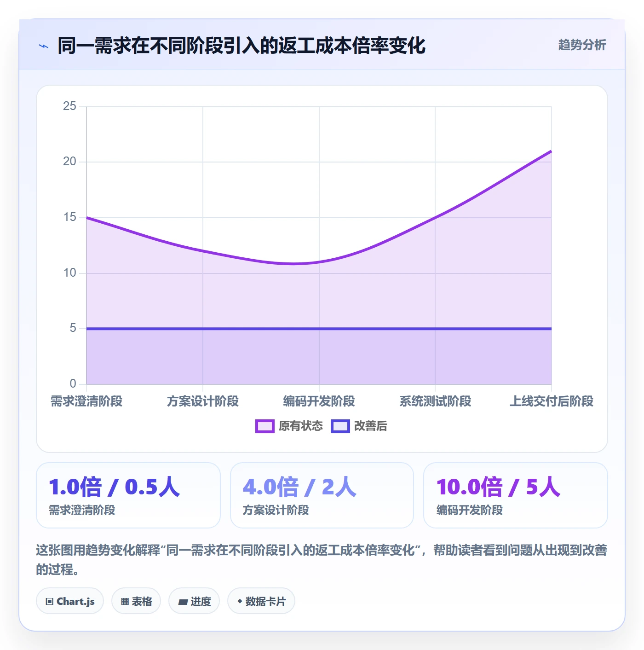Click the grid icon in 表格 tag
Viewport: 644px width, 650px height.
(125, 602)
